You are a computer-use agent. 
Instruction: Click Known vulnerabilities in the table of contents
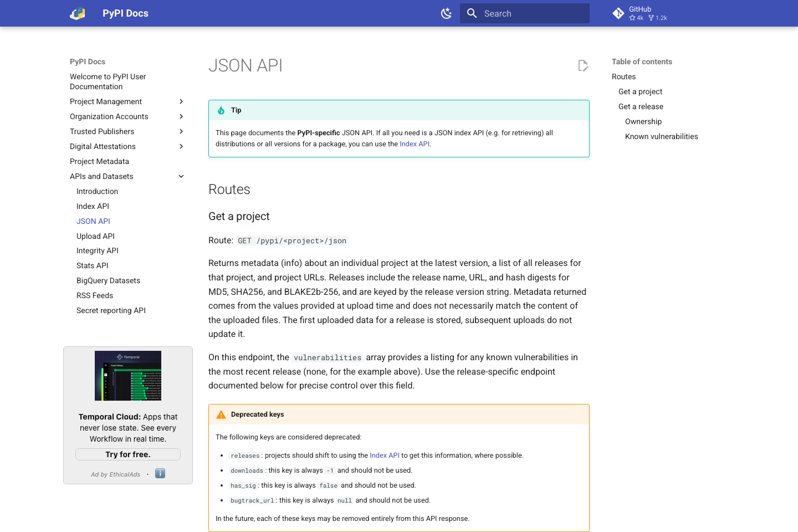coord(661,136)
